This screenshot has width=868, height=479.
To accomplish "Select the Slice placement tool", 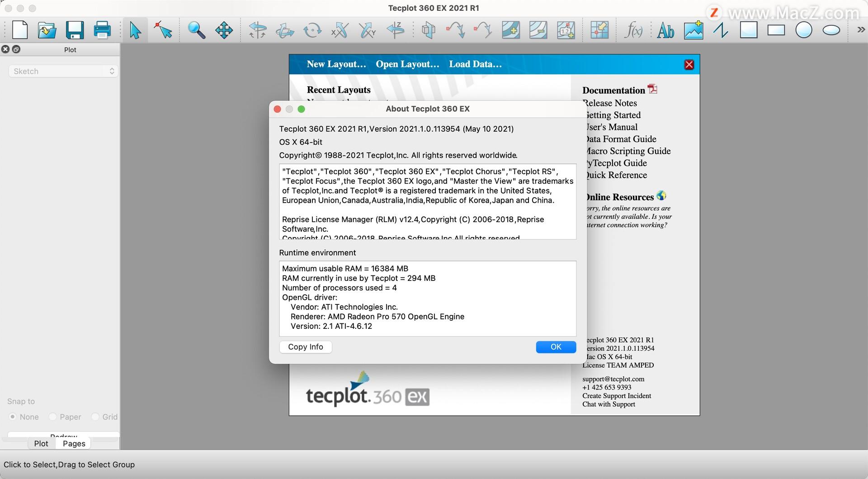I will pyautogui.click(x=428, y=30).
